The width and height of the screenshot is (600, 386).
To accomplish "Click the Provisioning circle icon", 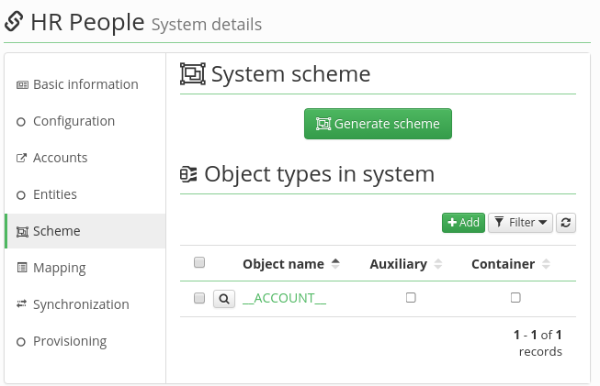I will pos(21,342).
